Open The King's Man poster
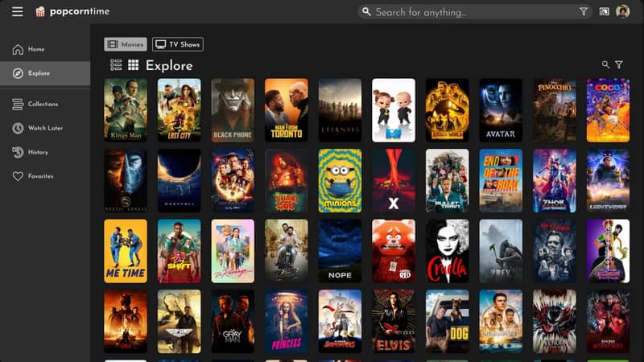 click(126, 110)
